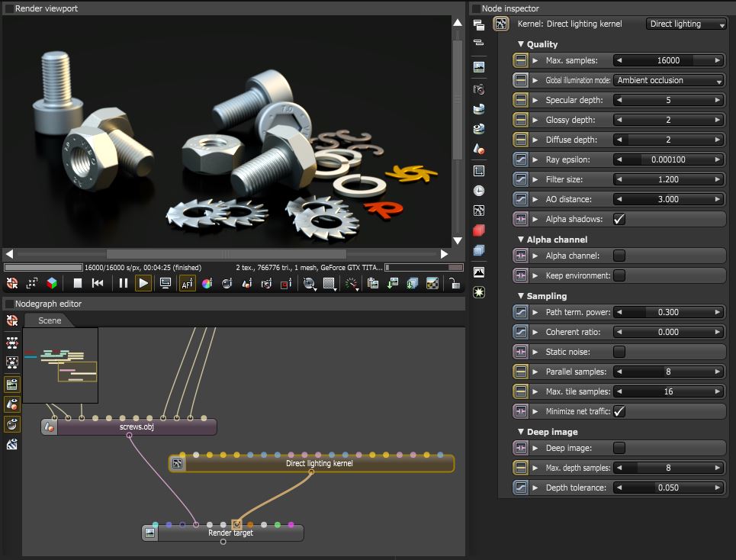Enable autofocus with the AF icon
Viewport: 736px width, 560px height.
tap(186, 283)
